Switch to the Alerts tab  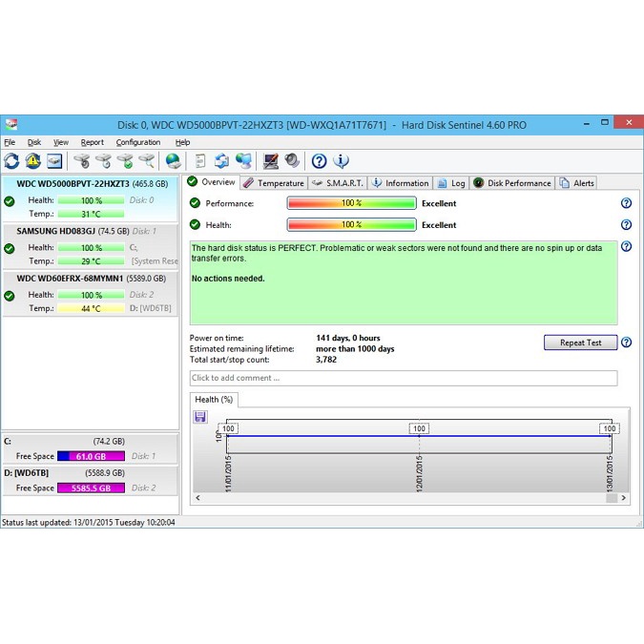click(576, 183)
